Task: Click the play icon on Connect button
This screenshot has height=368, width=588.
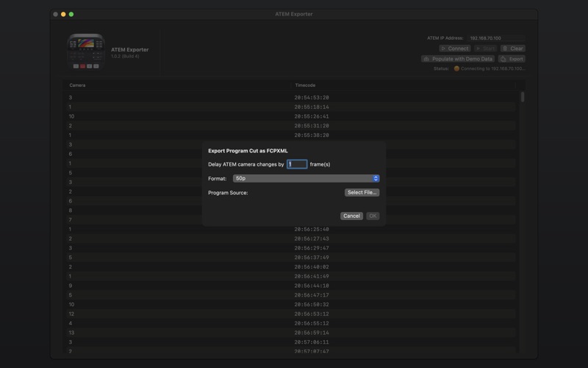Action: [x=443, y=49]
